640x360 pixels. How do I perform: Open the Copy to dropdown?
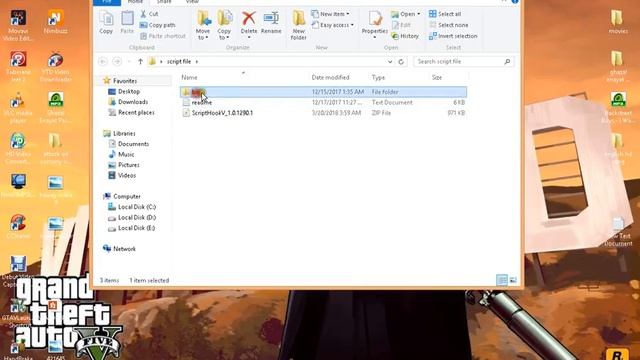[224, 25]
